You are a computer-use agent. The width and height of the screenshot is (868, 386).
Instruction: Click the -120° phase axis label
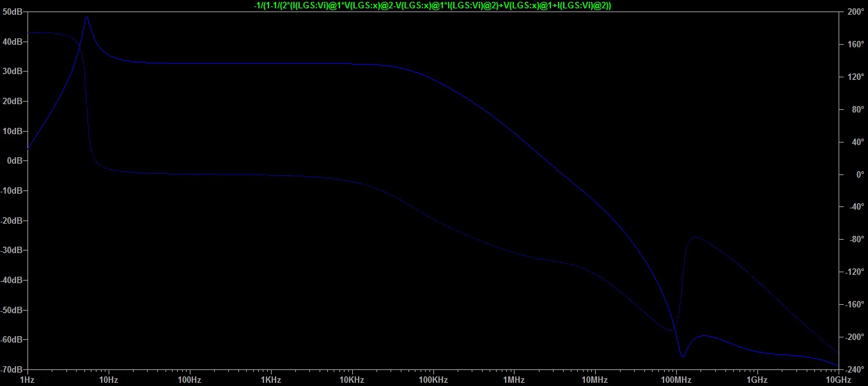point(855,272)
